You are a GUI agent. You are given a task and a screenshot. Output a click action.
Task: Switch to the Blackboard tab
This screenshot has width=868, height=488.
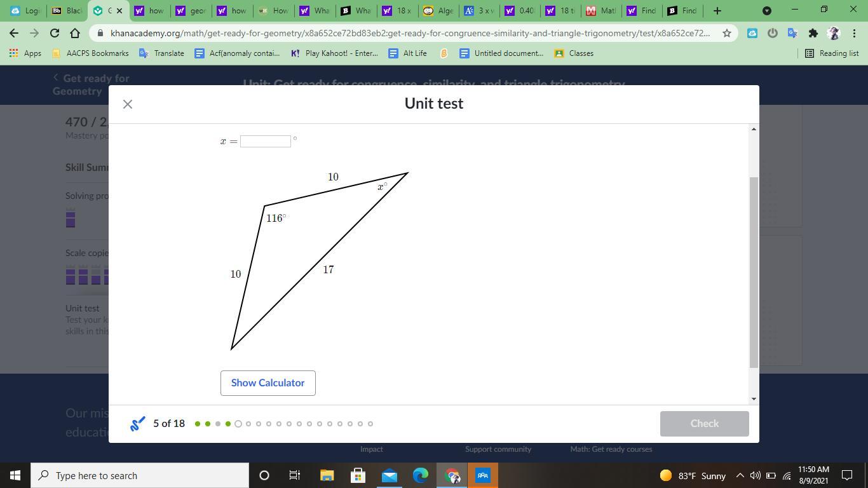click(67, 11)
